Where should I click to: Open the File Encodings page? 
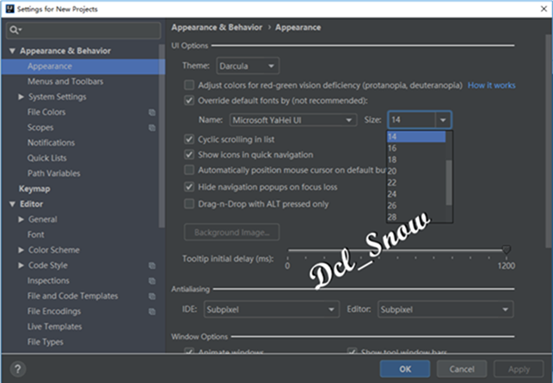click(54, 311)
